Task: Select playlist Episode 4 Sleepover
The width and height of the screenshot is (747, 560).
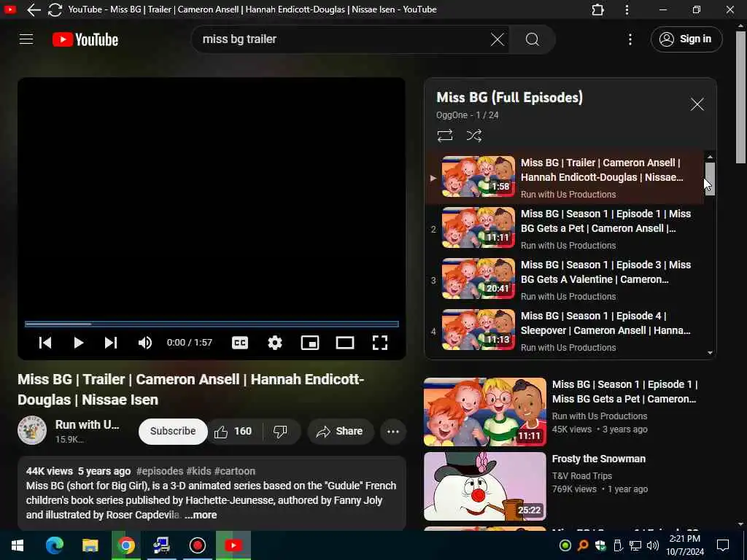Action: (564, 331)
